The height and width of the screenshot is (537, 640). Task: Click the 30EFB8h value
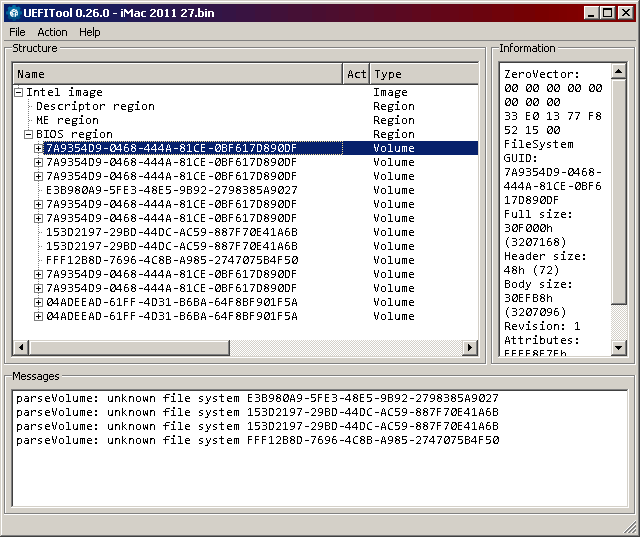pos(528,298)
